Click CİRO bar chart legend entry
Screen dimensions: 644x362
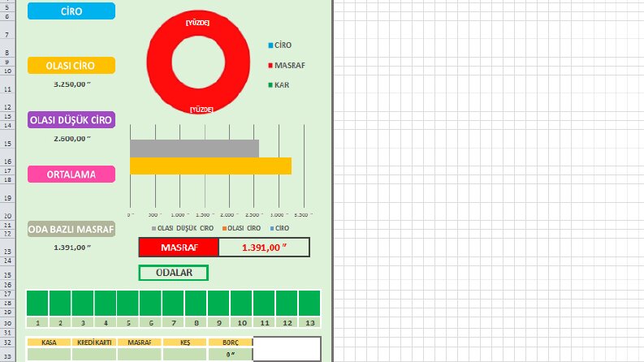[279, 228]
